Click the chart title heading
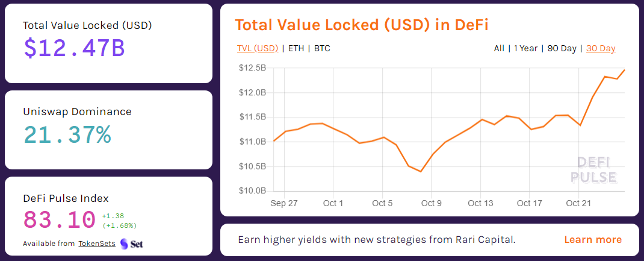Image resolution: width=644 pixels, height=261 pixels. tap(361, 25)
